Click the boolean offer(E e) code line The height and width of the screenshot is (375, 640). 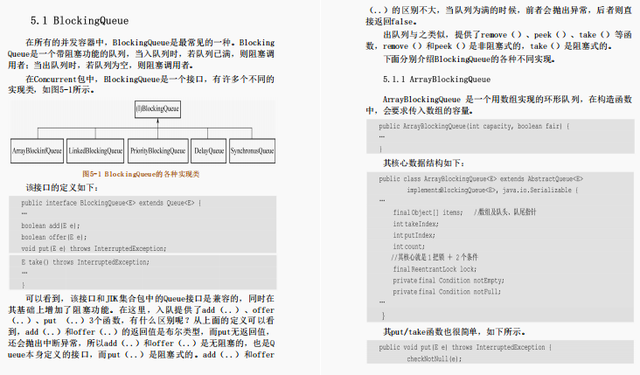[54, 237]
